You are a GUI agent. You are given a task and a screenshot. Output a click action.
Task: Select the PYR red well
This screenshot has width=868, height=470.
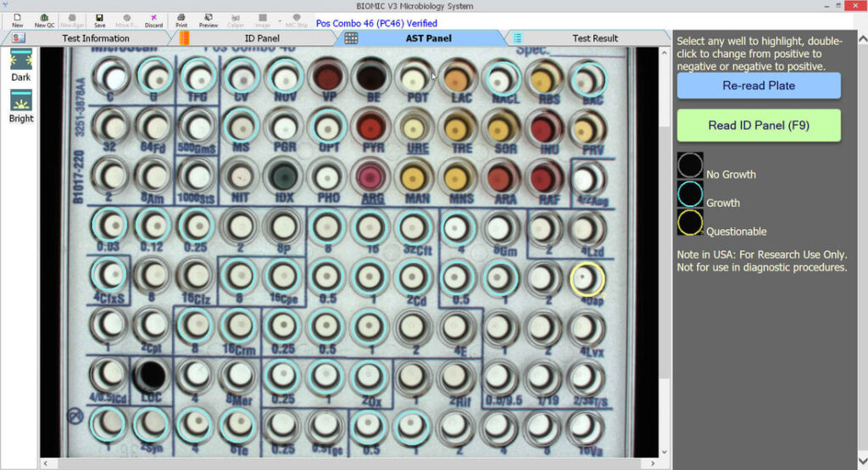[x=371, y=126]
